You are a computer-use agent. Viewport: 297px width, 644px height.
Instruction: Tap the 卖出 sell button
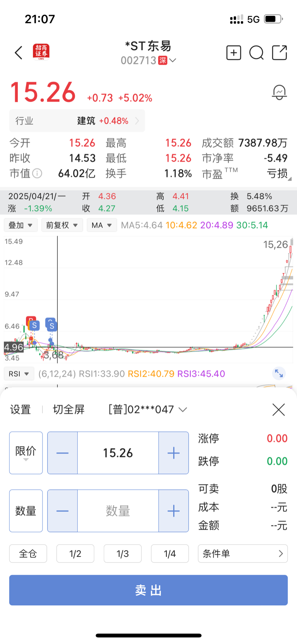[148, 590]
